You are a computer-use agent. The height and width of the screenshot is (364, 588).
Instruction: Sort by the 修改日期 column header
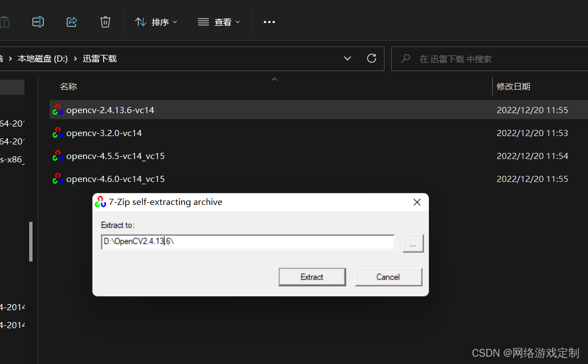(513, 86)
